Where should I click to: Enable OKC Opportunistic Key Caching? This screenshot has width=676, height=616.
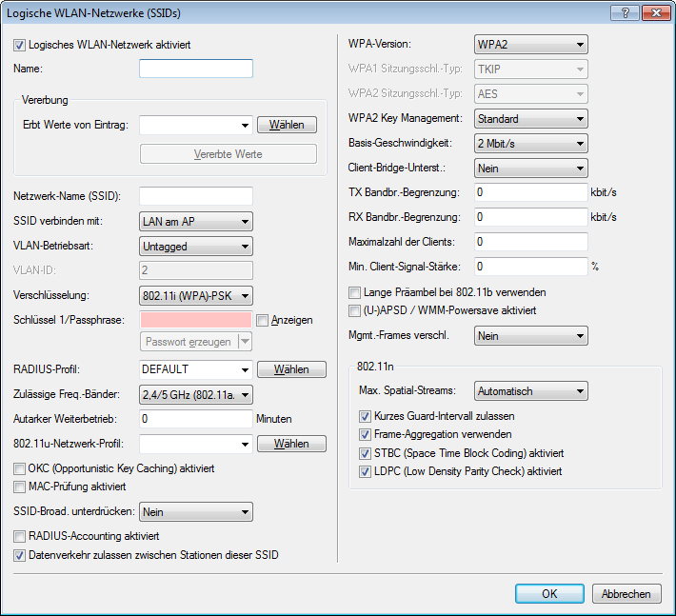[21, 468]
